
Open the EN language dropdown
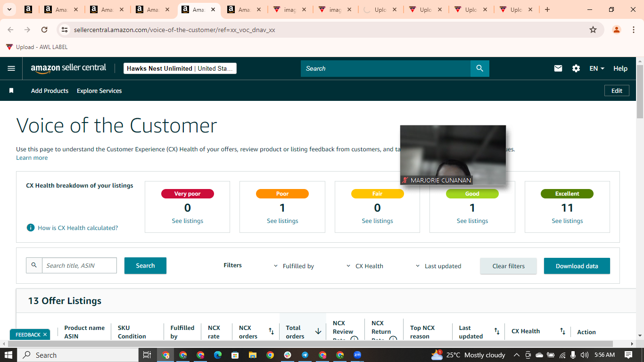tap(597, 68)
